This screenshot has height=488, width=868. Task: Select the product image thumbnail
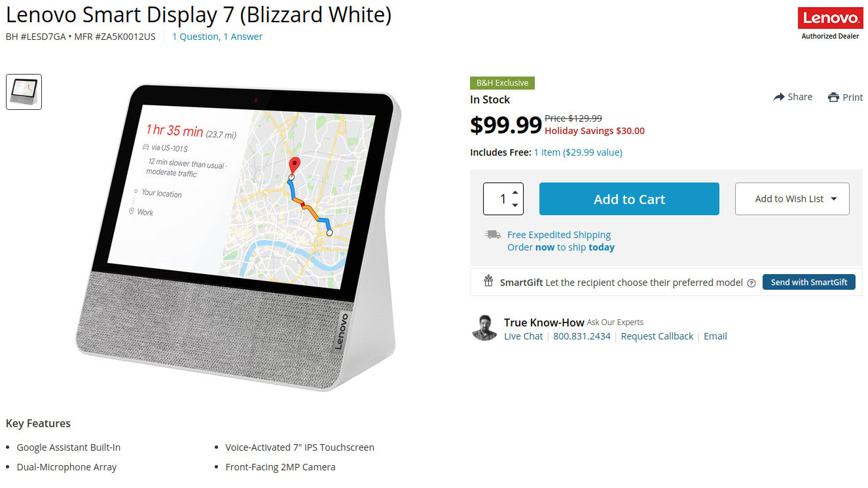tap(24, 92)
